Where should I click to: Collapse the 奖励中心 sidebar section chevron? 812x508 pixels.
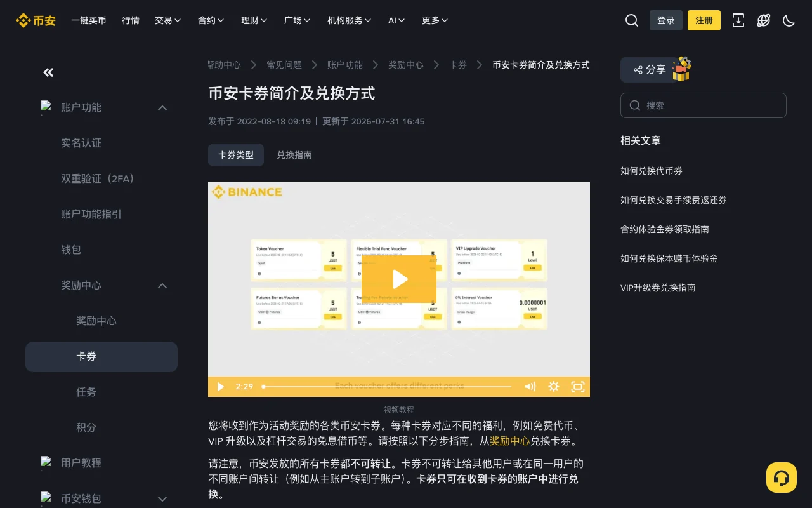pos(162,286)
